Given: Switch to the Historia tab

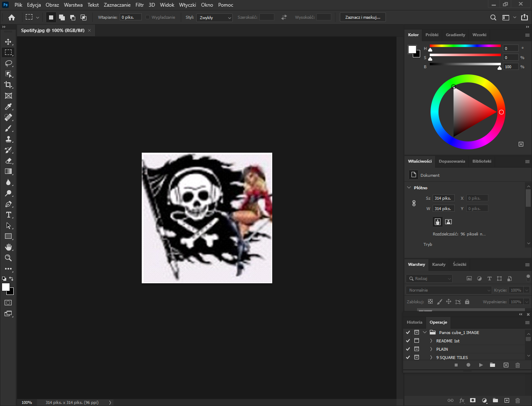Looking at the screenshot, I should 414,322.
